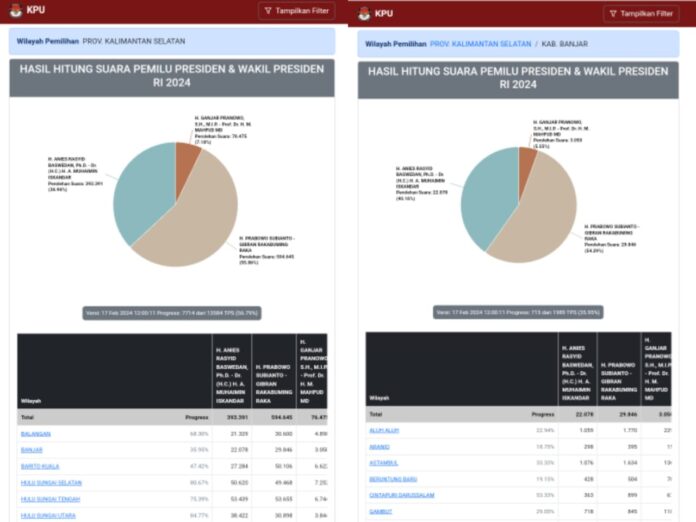Open the HULU SUNGAI SELATAN link
Viewport: 696px width, 522px height.
click(x=52, y=482)
